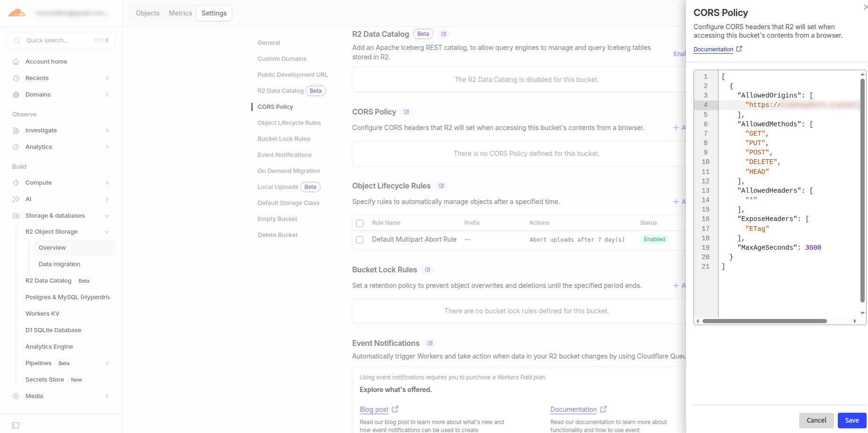Click external link icon by CORS panel Documentation

pyautogui.click(x=739, y=49)
